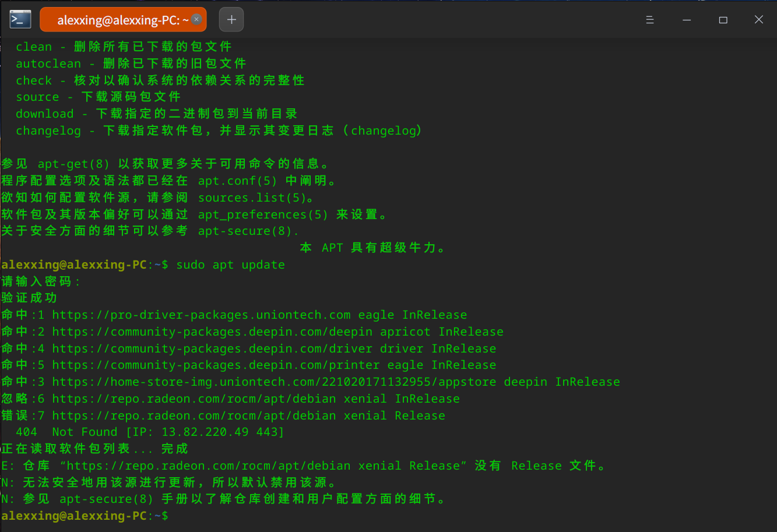Open the repo.radeon.com rocm InRelease link
Image resolution: width=777 pixels, height=532 pixels.
(x=198, y=399)
